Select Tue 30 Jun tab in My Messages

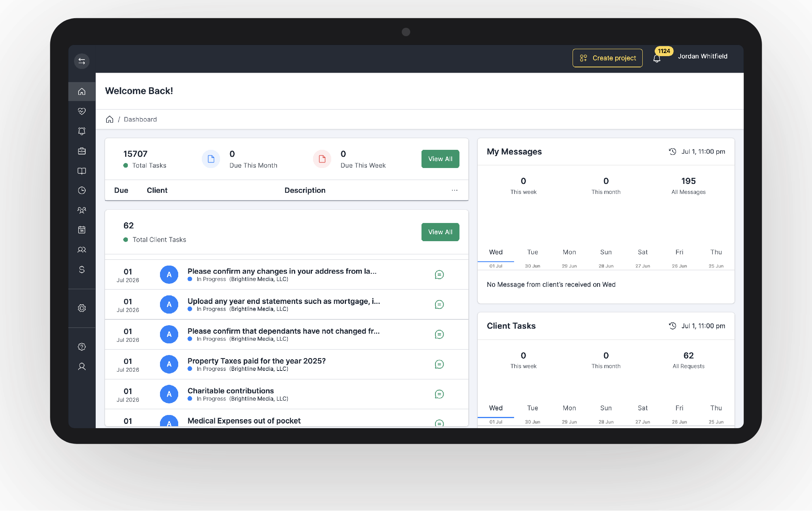point(533,258)
